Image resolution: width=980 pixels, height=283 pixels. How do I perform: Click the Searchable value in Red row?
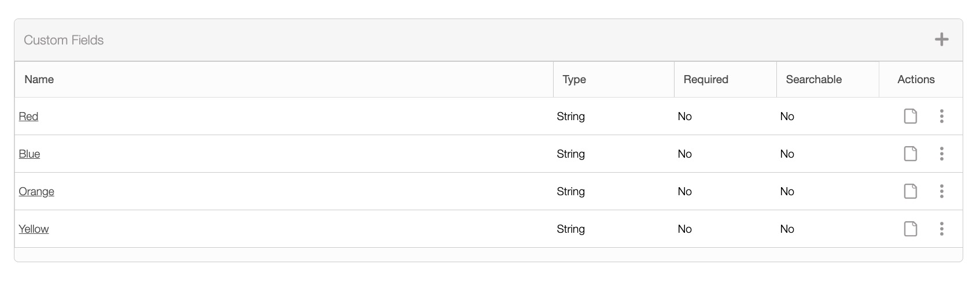tap(787, 117)
